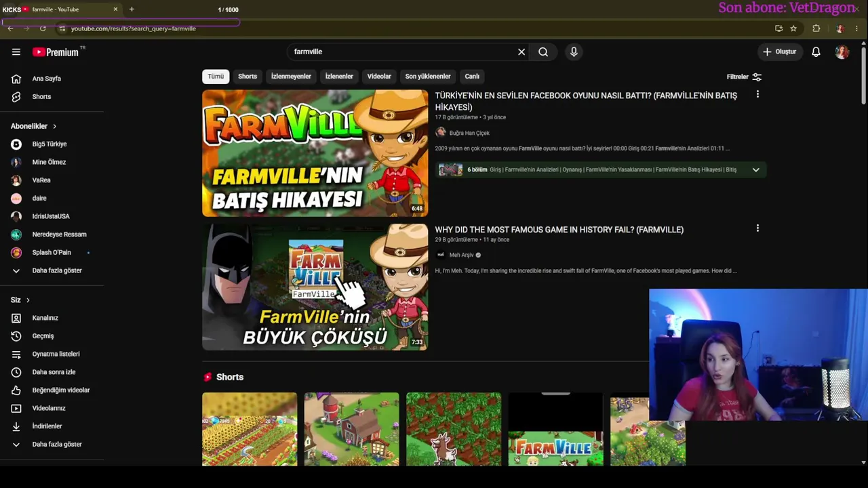
Task: Filter by Canlı chip
Action: pyautogui.click(x=472, y=77)
